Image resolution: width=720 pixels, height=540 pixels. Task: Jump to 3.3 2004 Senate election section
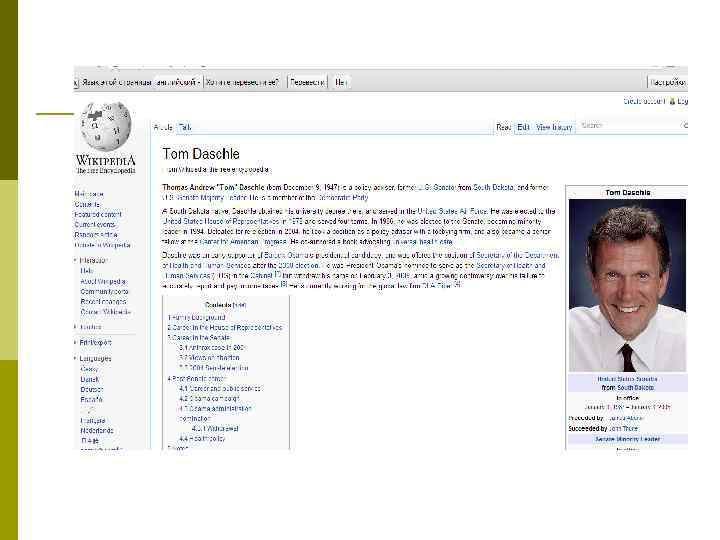tap(214, 368)
